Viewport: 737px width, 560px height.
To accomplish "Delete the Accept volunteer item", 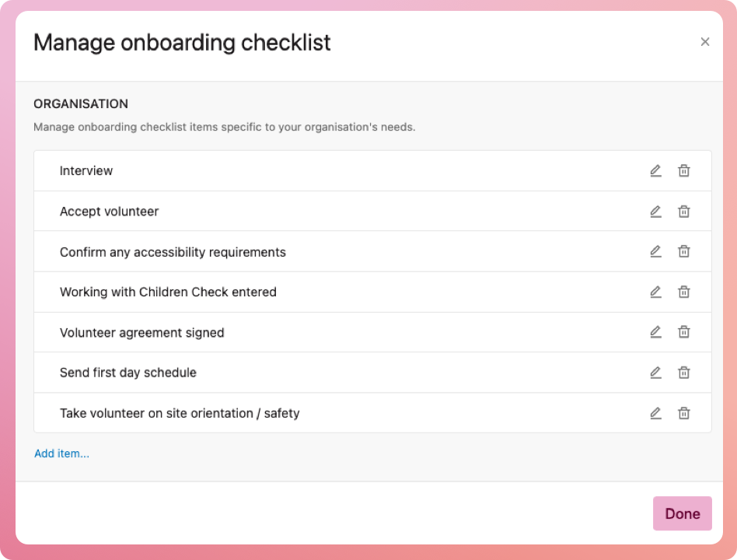I will pyautogui.click(x=684, y=212).
